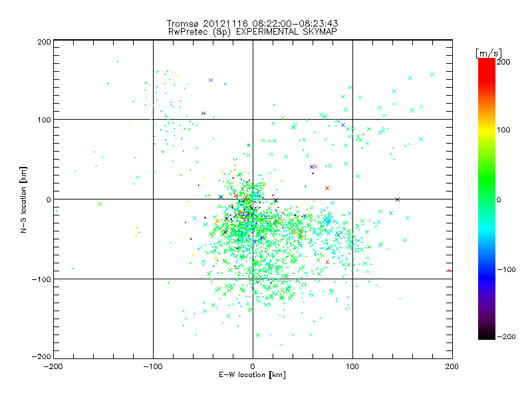Screen dimensions: 532x399
Task: Click the lone black X marker right of the E-W 100 gridline on the N-S 0 line
Action: click(398, 199)
